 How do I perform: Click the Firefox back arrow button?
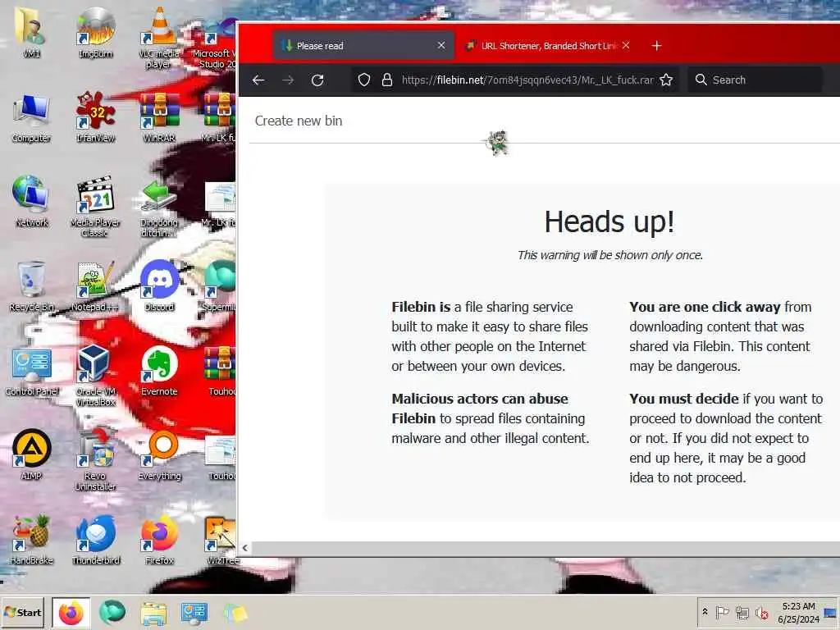(x=258, y=80)
